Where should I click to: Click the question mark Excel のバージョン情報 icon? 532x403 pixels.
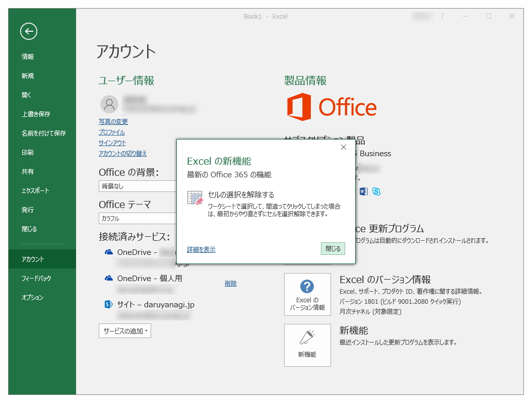click(x=307, y=294)
